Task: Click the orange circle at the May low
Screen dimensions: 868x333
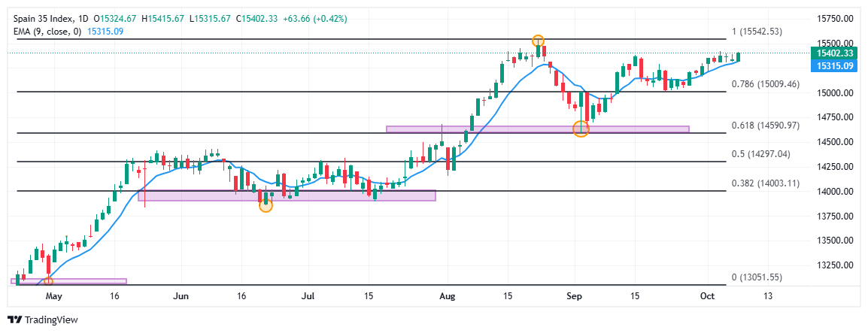Action: click(48, 281)
